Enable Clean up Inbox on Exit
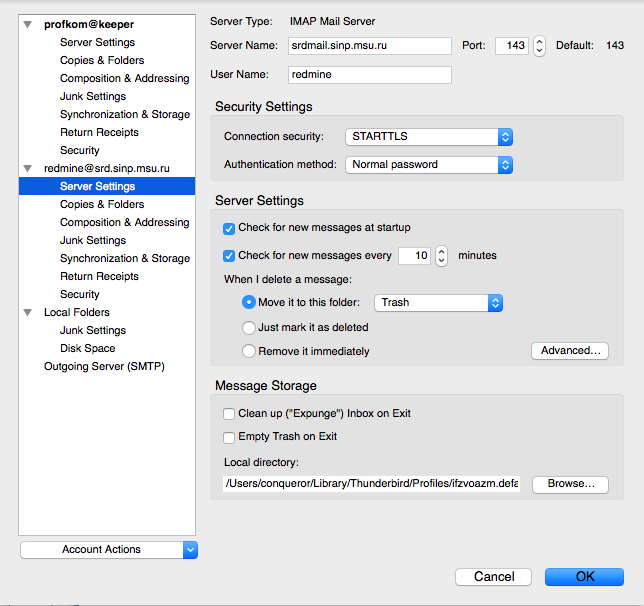 229,413
